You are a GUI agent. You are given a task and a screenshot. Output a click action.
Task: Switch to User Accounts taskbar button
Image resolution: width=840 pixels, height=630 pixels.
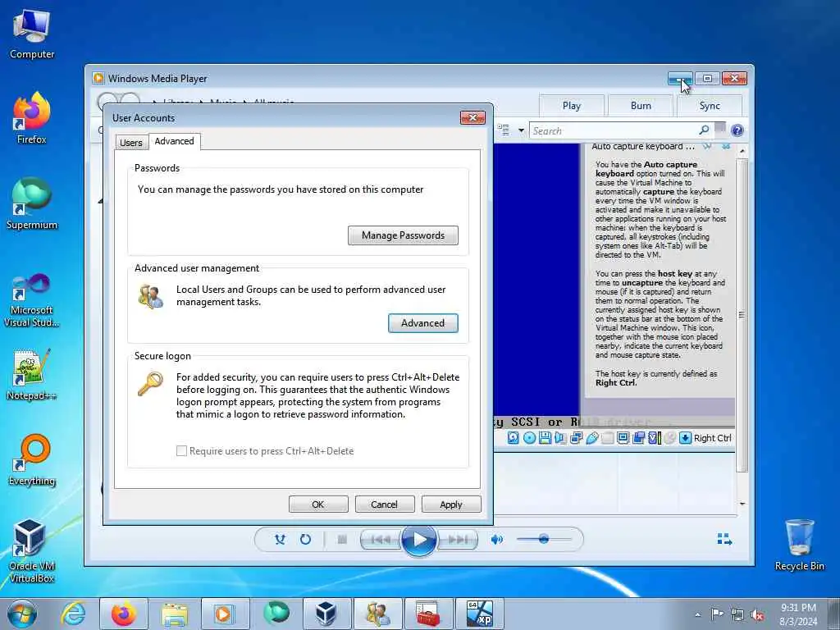click(x=377, y=614)
